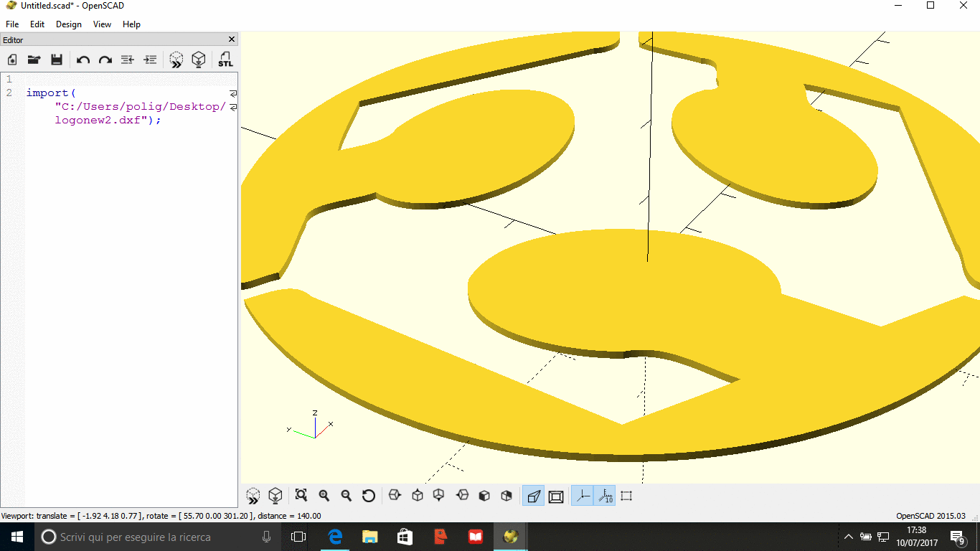Switch to the Right view cube icon
Viewport: 980px width, 551px height.
tap(394, 495)
